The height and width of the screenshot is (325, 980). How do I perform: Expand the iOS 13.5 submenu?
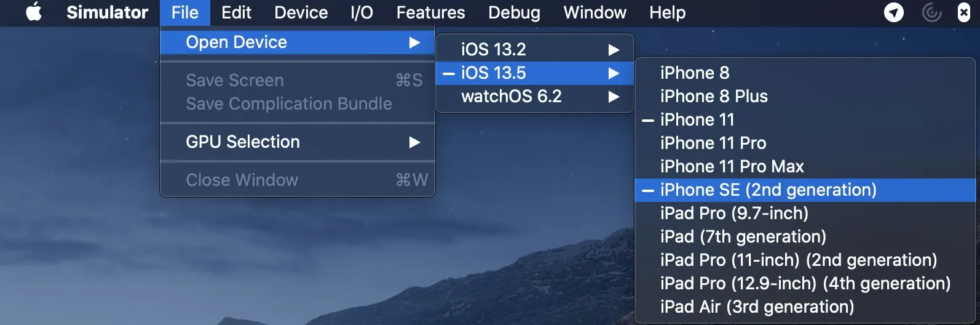534,73
